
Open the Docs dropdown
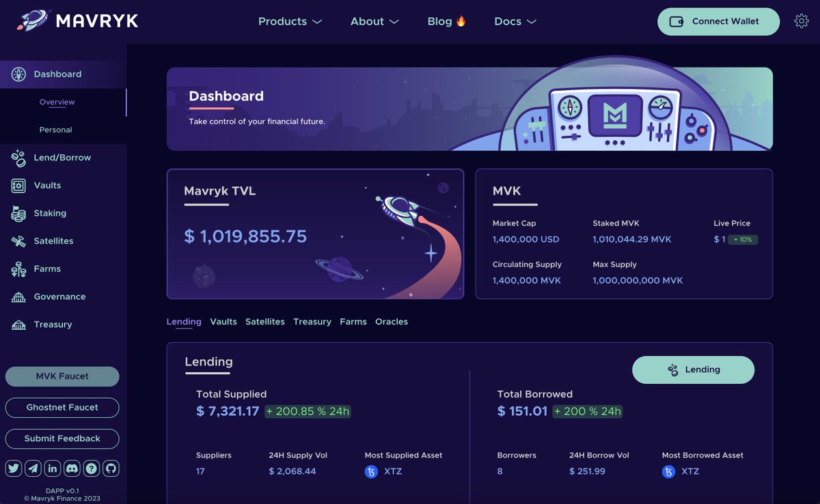tap(515, 21)
